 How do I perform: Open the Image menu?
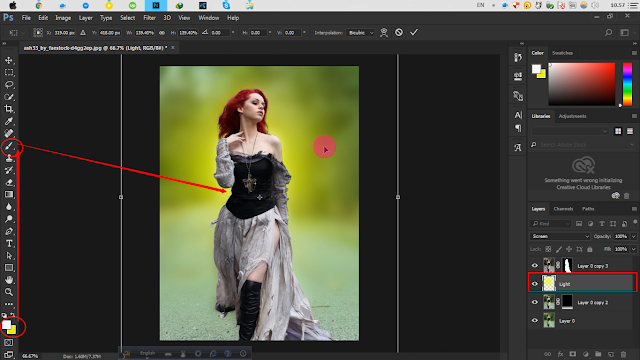63,18
